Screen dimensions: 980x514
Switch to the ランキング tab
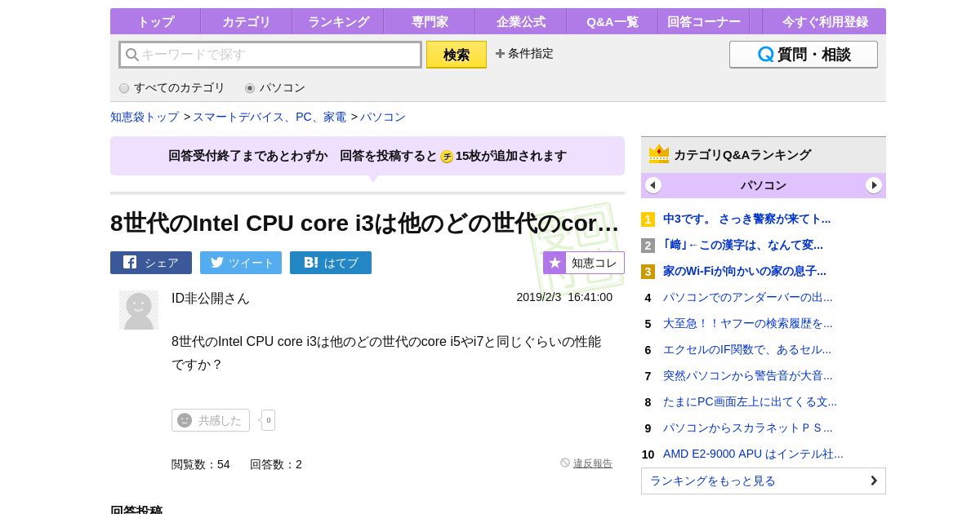(x=338, y=21)
